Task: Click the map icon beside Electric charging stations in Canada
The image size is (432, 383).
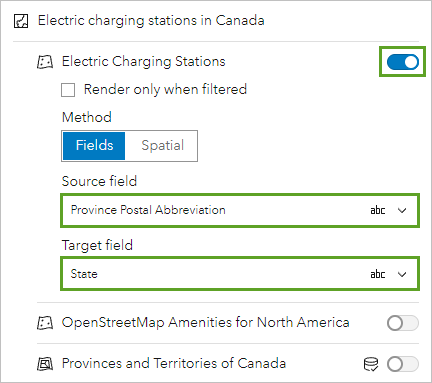Action: tap(21, 21)
